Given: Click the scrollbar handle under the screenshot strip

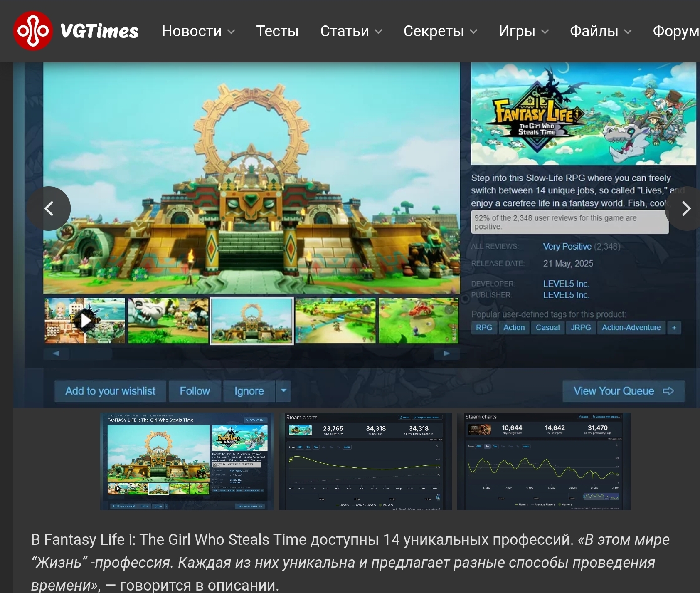Looking at the screenshot, I should coord(91,353).
